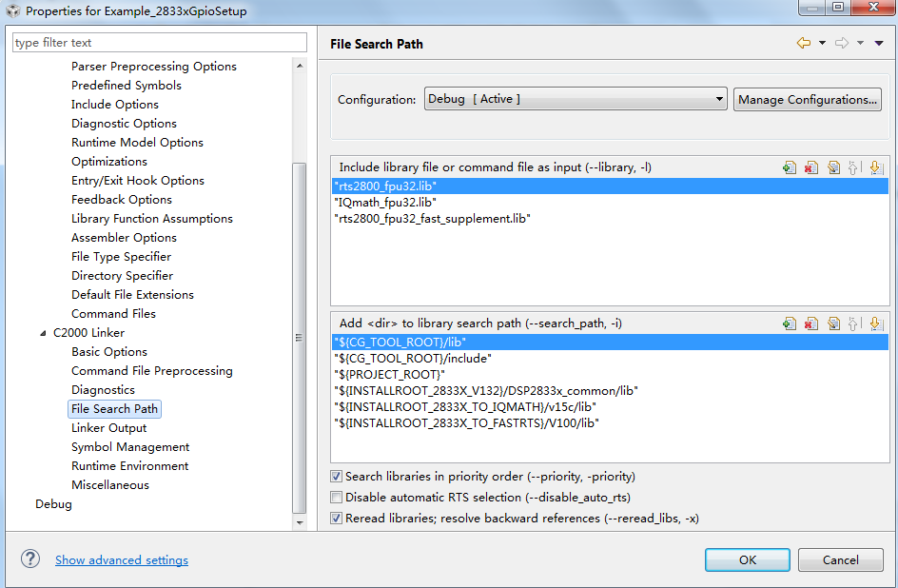Screen dimensions: 898x588
Task: Open forward navigation history dropdown
Action: [x=860, y=43]
